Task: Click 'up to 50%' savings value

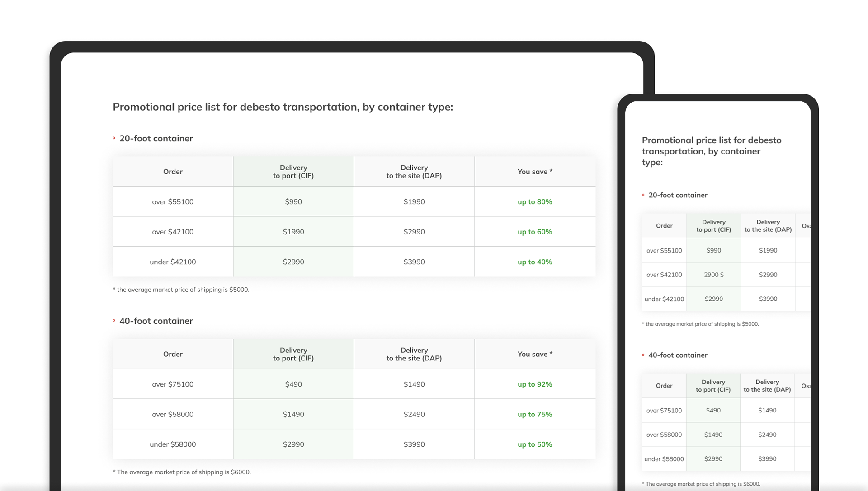Action: point(535,444)
